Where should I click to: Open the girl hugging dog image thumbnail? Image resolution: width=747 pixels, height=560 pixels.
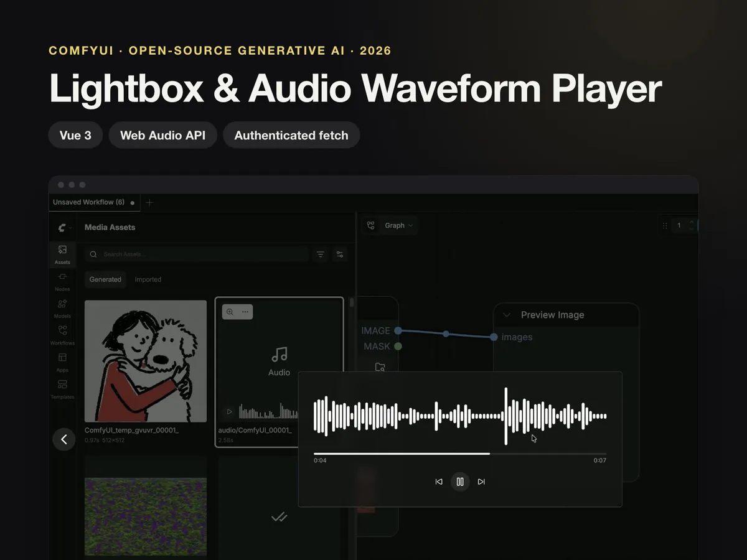(146, 361)
